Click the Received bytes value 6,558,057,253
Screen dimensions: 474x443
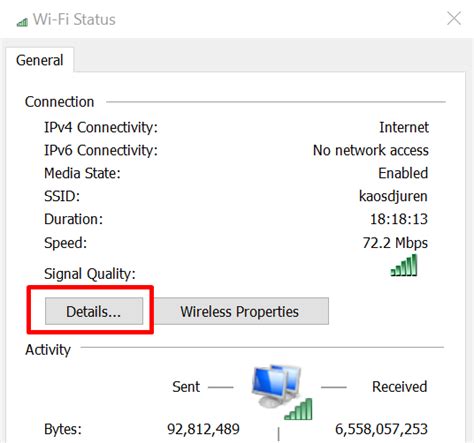click(381, 429)
